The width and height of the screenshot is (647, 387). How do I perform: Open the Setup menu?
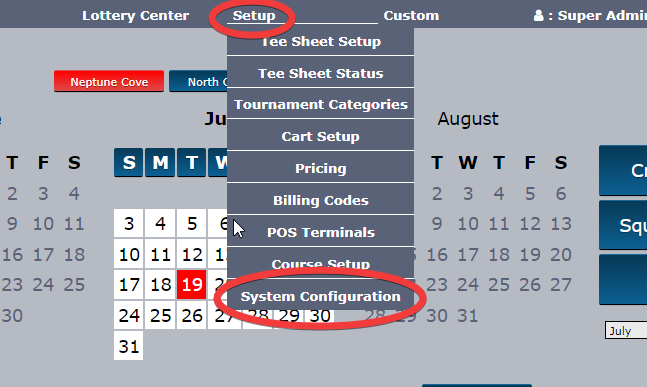pyautogui.click(x=254, y=15)
